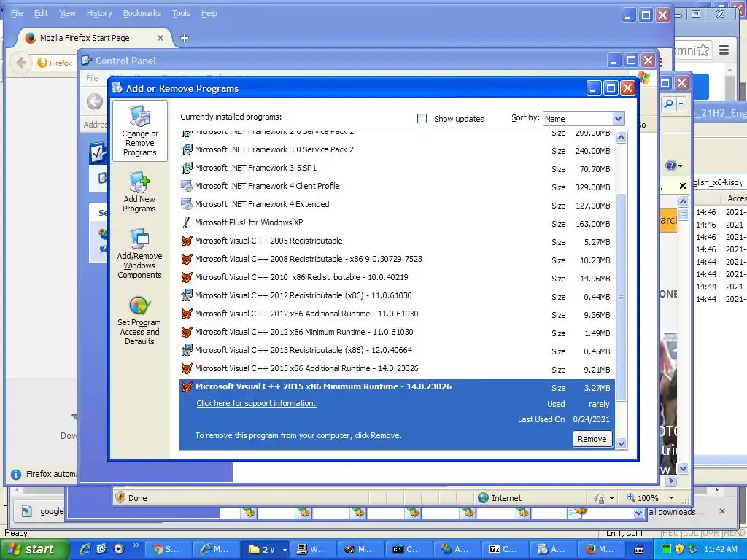Screen dimensions: 747x560
Task: Click Visual C++ 2008 Redistributable icon
Action: click(x=187, y=259)
